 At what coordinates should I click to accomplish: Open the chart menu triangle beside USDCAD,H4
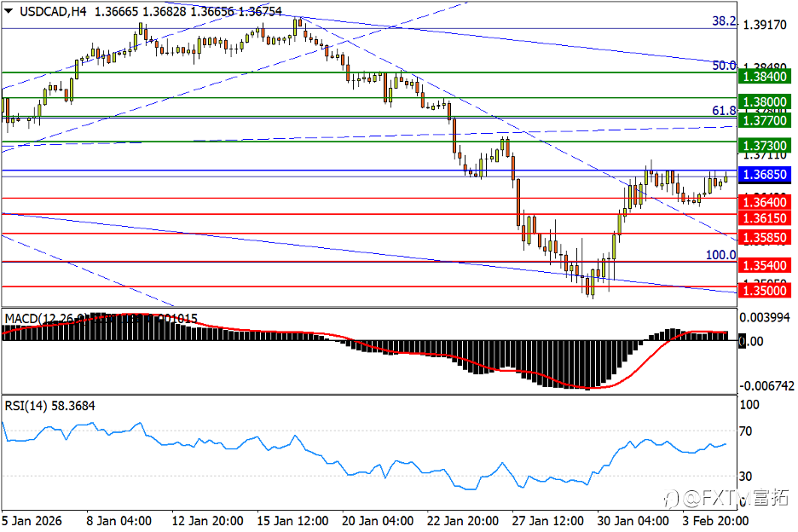(9, 11)
